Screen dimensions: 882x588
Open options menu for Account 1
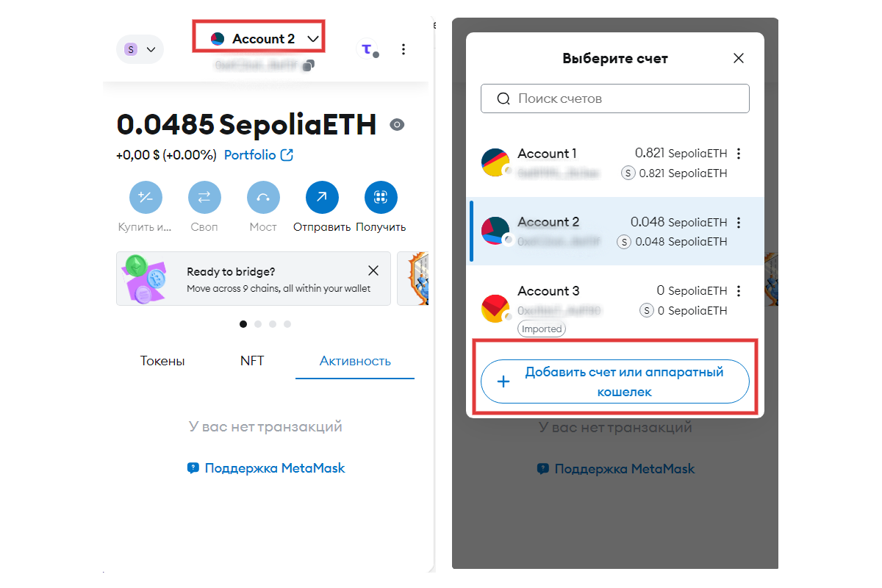pyautogui.click(x=739, y=154)
